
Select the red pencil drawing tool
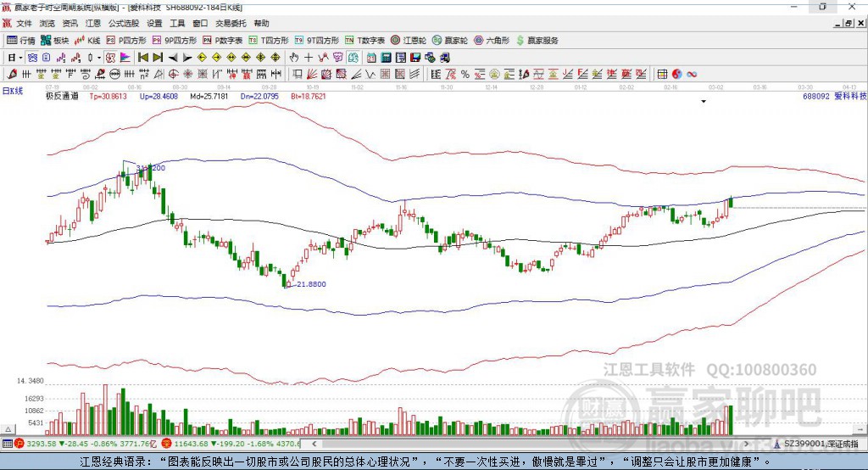12,74
